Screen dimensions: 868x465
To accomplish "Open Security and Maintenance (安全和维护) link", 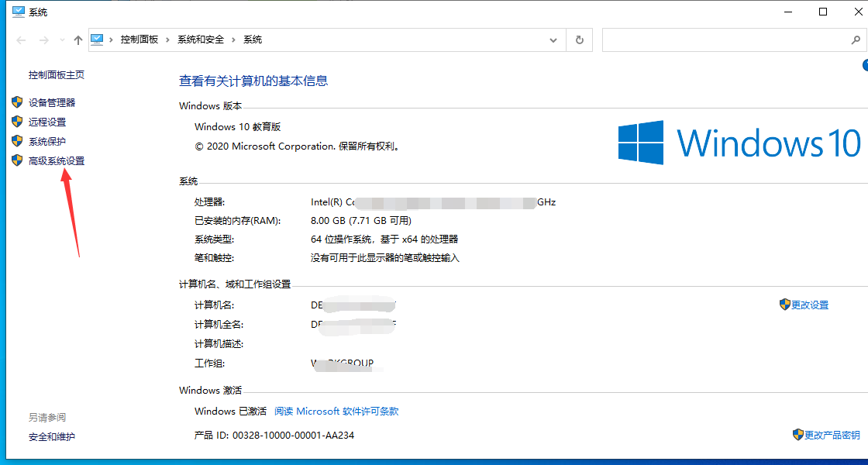I will pos(52,437).
